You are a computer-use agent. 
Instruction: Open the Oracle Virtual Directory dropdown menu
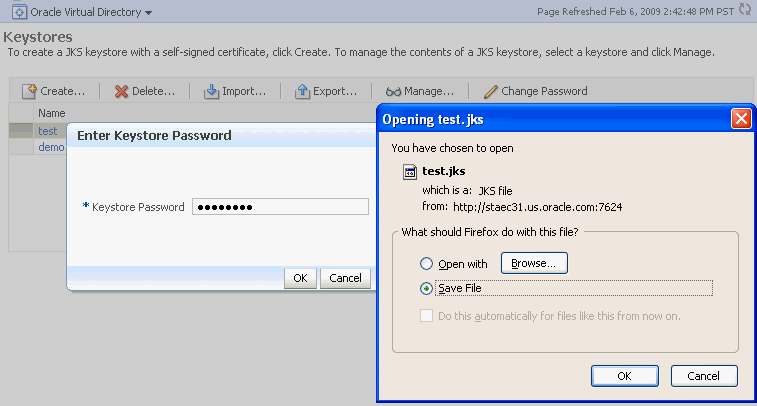(x=149, y=13)
